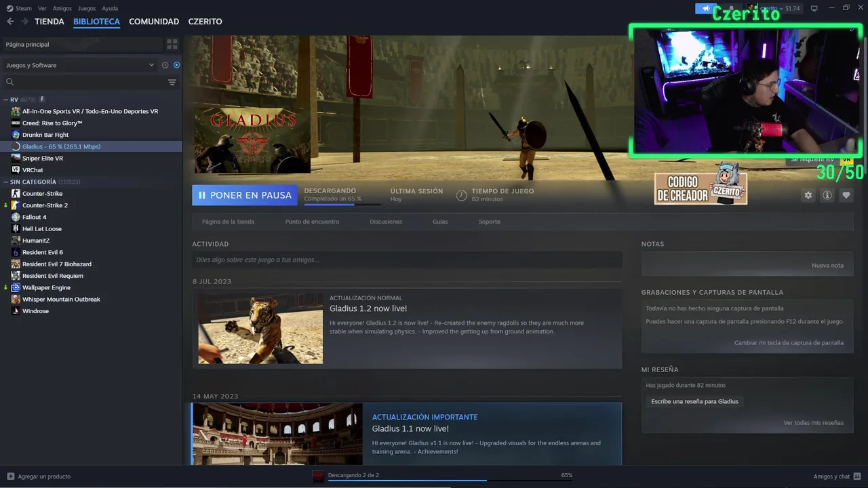Click the library search field
Viewport: 868px width, 488px height.
pyautogui.click(x=91, y=82)
